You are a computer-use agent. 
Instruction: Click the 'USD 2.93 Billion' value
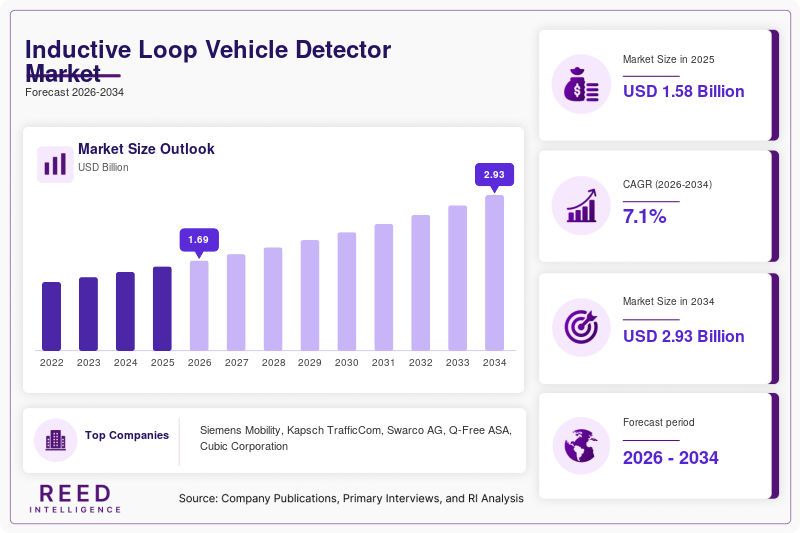[684, 336]
